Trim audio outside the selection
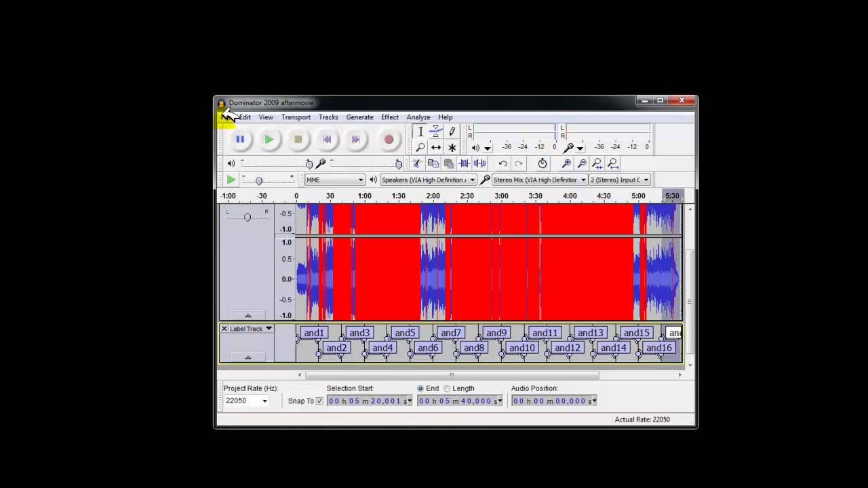 point(464,163)
